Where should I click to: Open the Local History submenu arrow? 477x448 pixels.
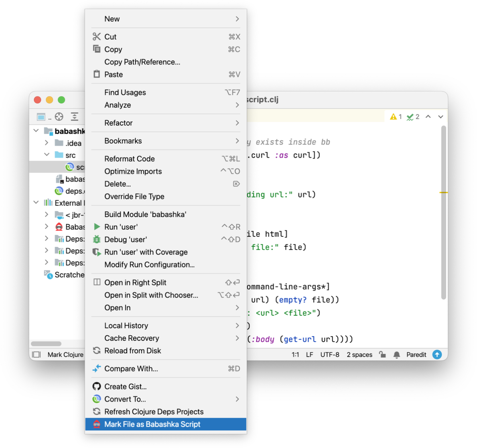click(x=237, y=326)
